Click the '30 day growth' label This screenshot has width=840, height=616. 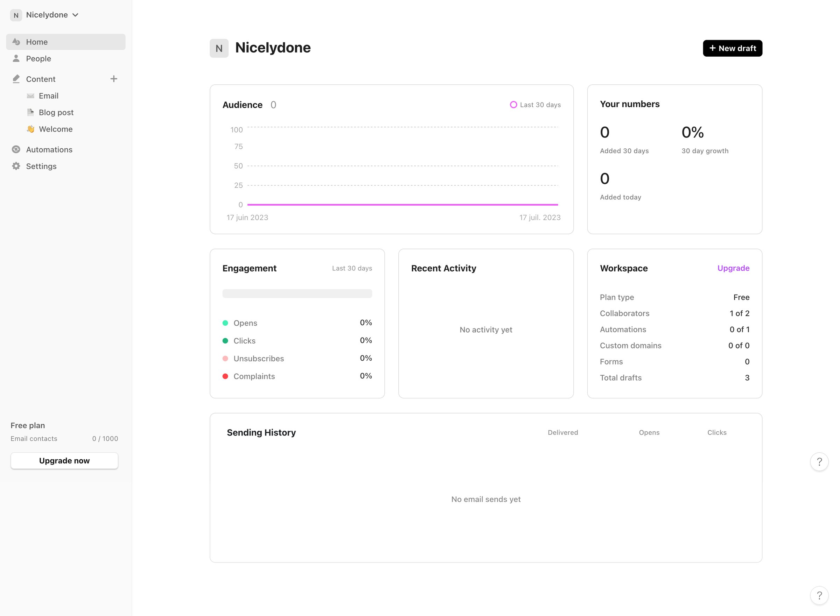pyautogui.click(x=705, y=151)
